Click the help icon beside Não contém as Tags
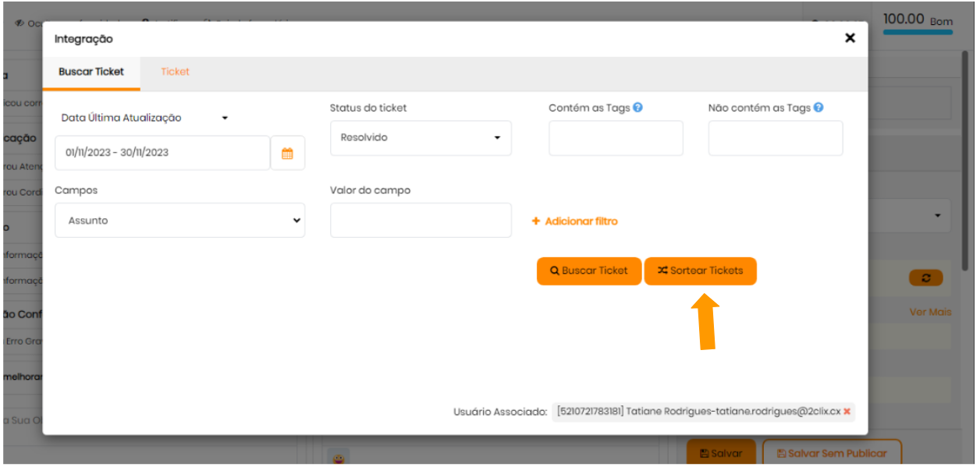This screenshot has height=467, width=980. click(818, 108)
